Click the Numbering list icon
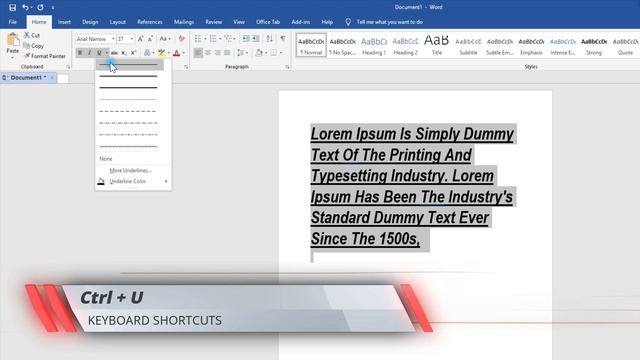This screenshot has width=640, height=360. tap(213, 39)
